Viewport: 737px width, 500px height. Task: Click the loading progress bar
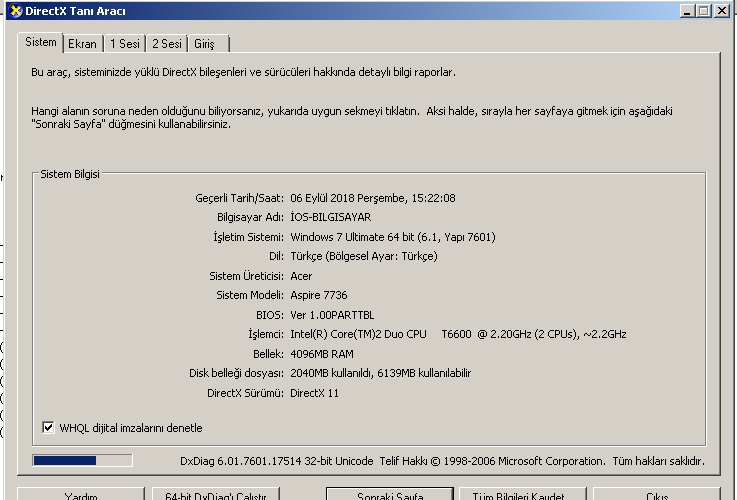[82, 461]
